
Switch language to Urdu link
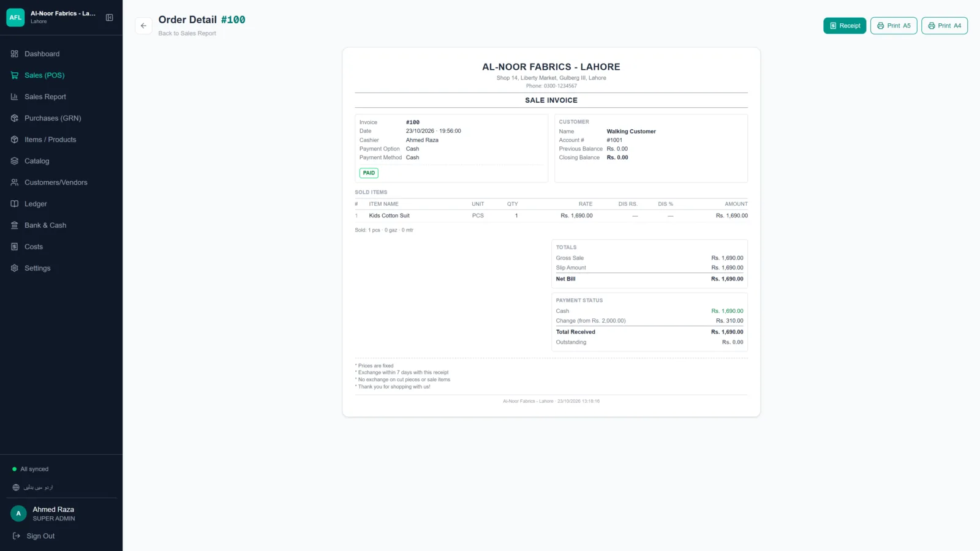(38, 487)
